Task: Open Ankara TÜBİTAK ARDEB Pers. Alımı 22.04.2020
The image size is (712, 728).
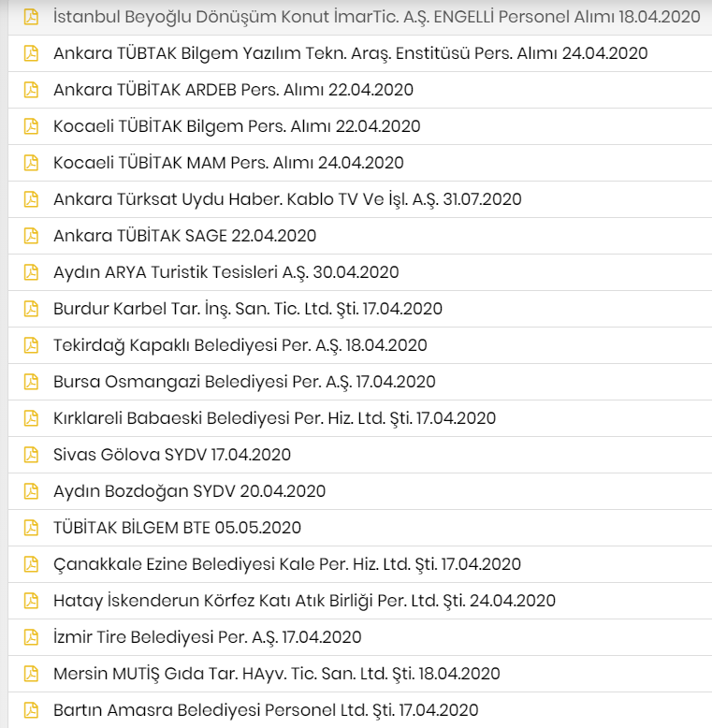Action: coord(233,90)
